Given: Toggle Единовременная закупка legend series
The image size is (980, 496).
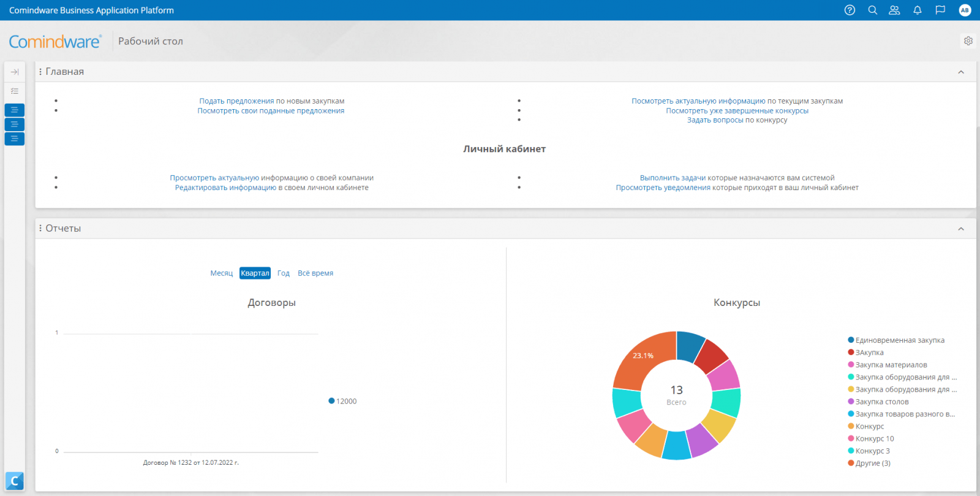Looking at the screenshot, I should click(899, 340).
